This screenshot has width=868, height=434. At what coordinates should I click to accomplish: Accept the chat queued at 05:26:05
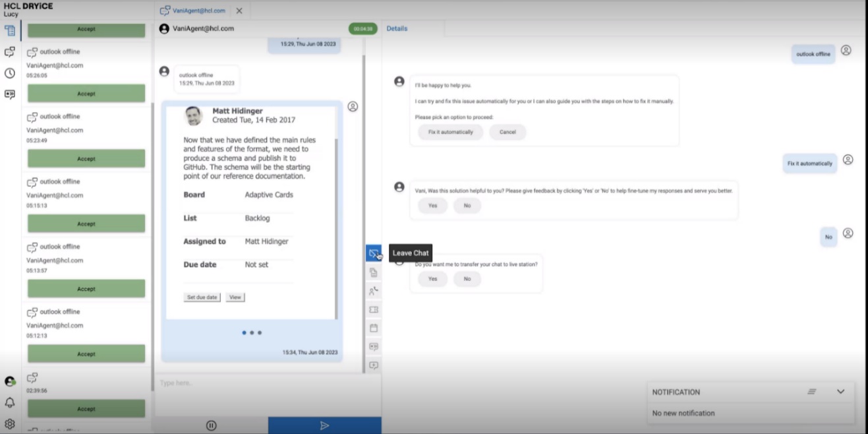[x=86, y=94]
